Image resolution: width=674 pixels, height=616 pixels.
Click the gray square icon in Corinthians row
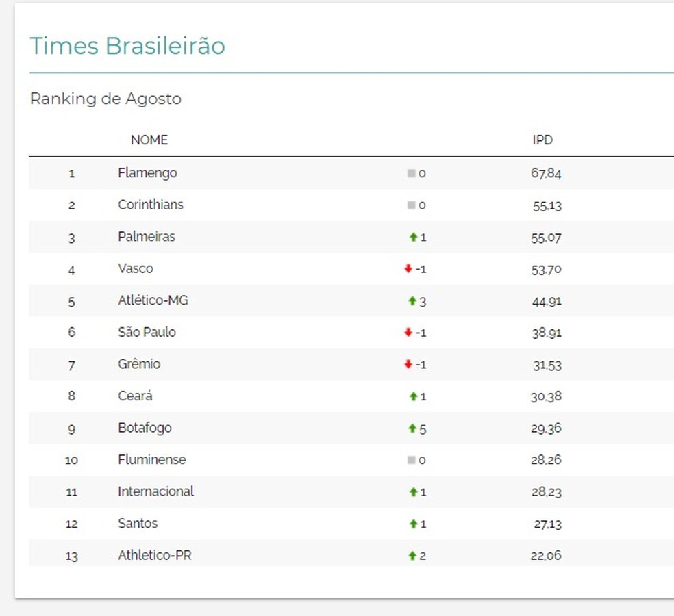pos(411,205)
